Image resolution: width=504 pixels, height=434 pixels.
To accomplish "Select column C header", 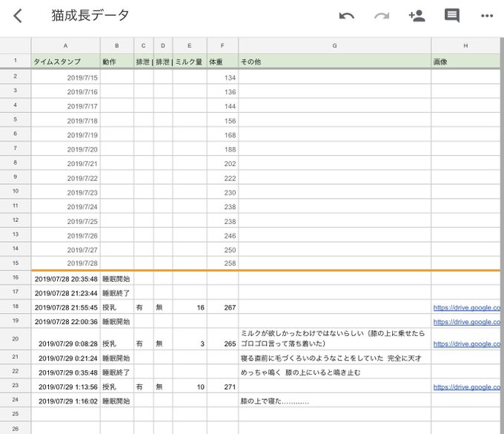I will click(143, 46).
